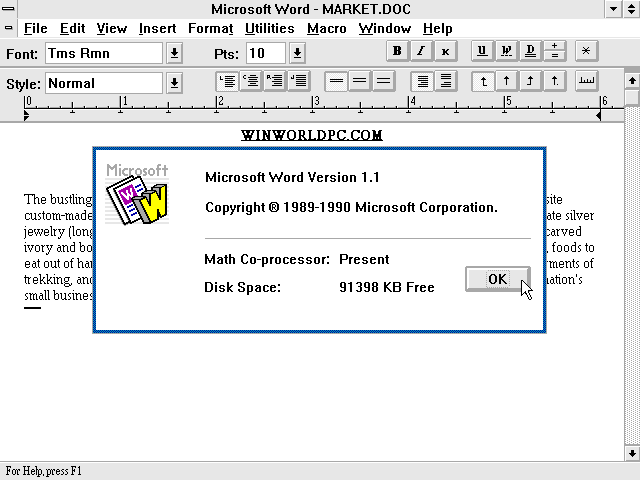
Task: Select closed paragraph spacing icon
Action: tap(422, 81)
